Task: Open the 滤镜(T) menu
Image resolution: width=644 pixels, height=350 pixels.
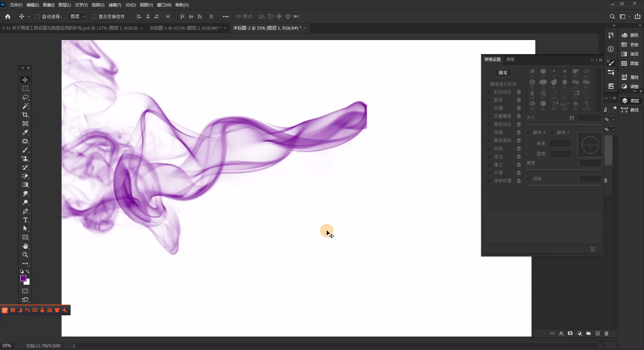Action: click(115, 5)
